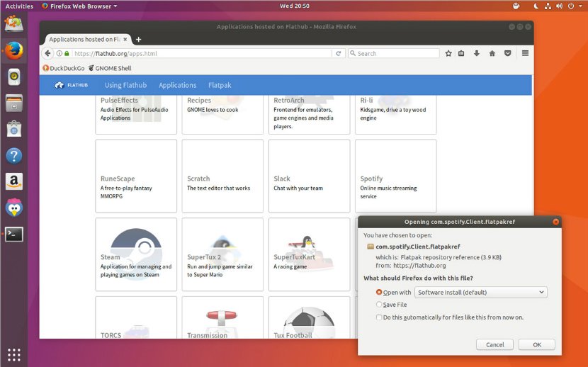Expand the Software Install (default) dropdown
Screen dimensions: 588x367
click(x=481, y=292)
